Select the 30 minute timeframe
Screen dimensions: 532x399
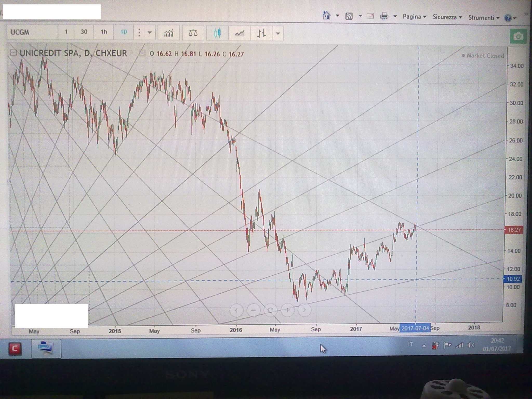[84, 32]
